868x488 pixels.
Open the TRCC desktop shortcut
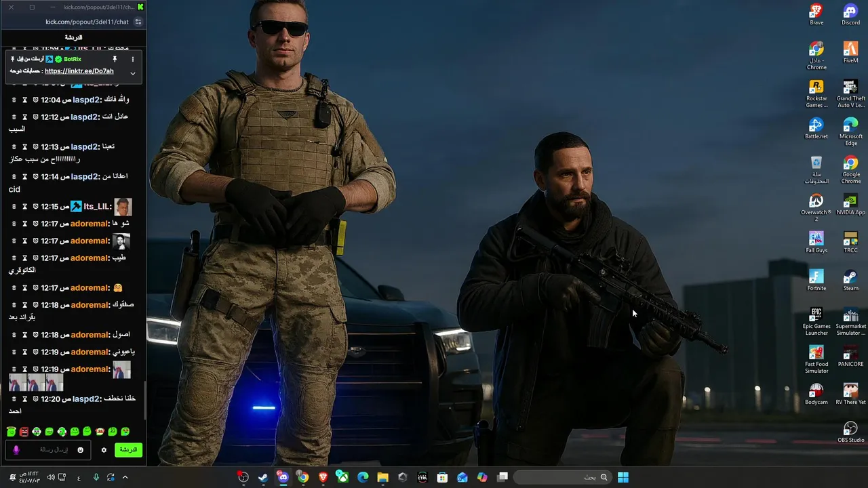(x=850, y=242)
